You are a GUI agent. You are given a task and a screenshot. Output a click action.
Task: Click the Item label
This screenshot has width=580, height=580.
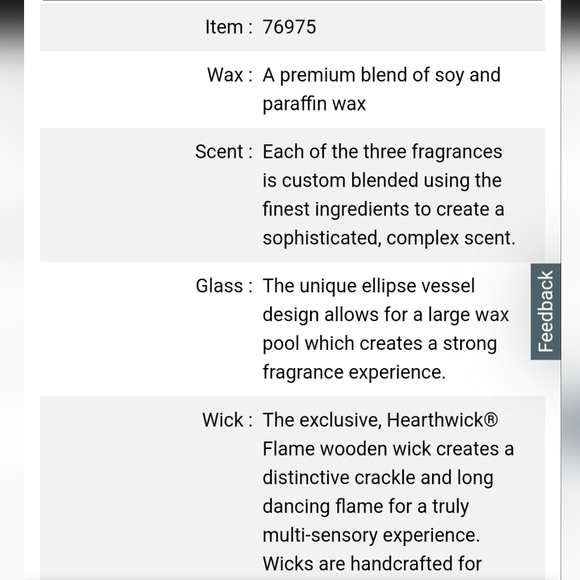pos(229,27)
